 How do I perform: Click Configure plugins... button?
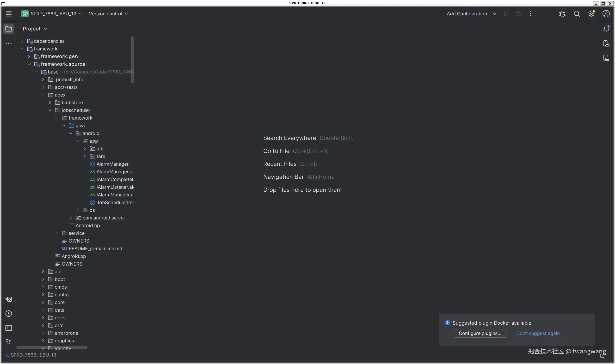pos(480,333)
